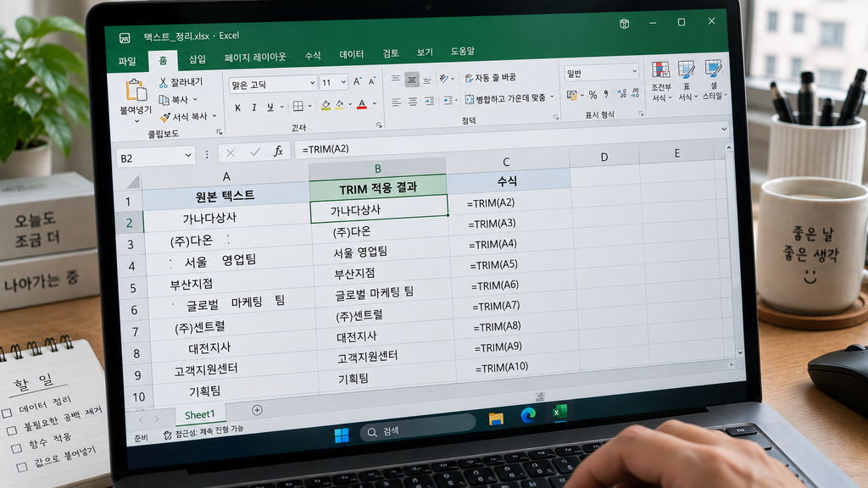The width and height of the screenshot is (868, 488).
Task: Click the Cut (잘라내기) scissors icon
Action: coord(164,83)
